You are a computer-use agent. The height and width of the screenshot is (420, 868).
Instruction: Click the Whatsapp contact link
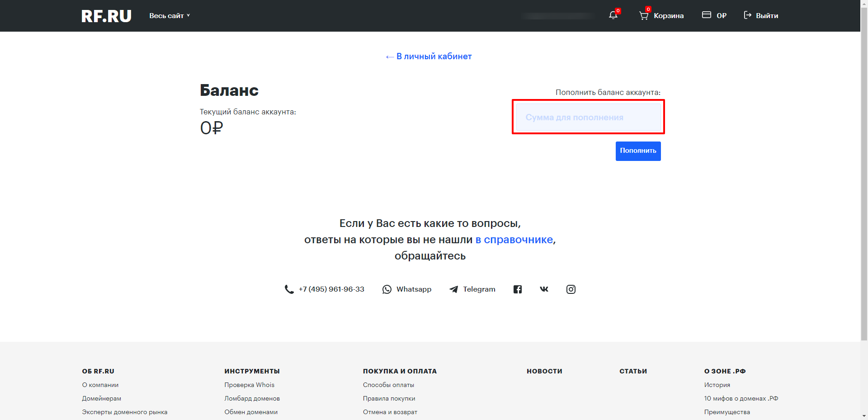tap(407, 289)
